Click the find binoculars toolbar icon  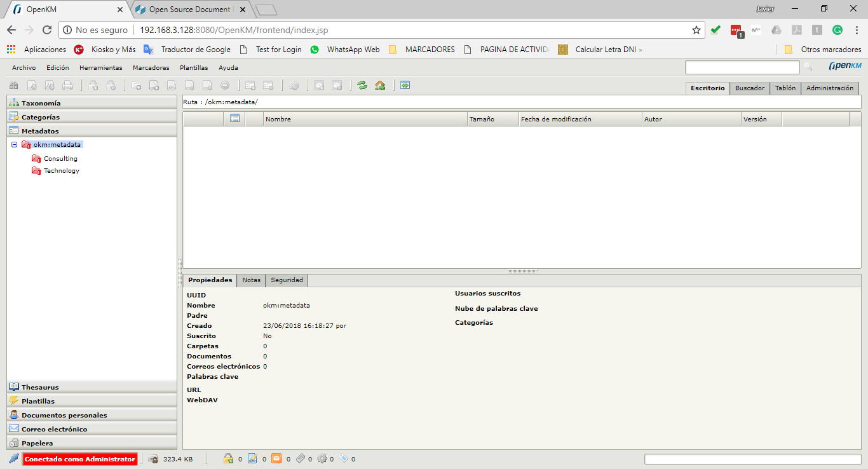tap(13, 85)
